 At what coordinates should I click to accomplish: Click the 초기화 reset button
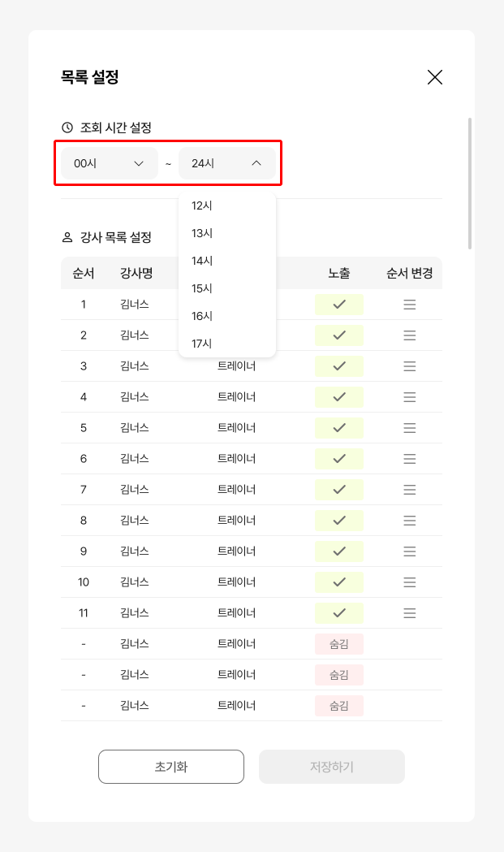(x=171, y=767)
